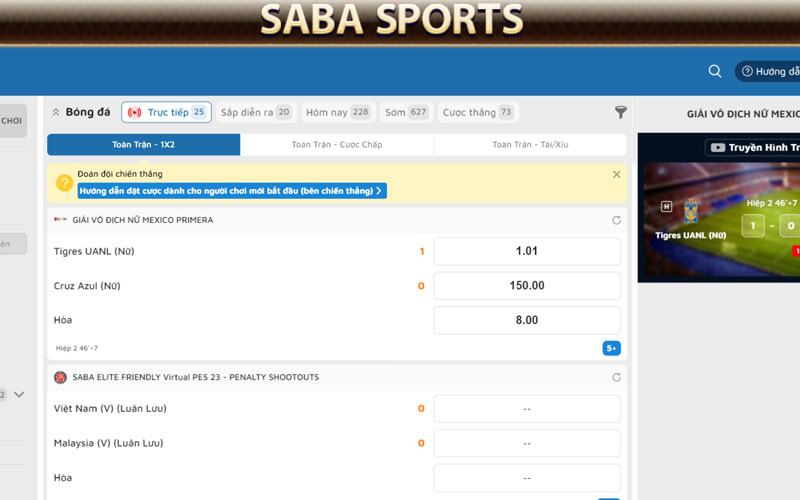Click the Malaysia (V) (Luân Lưu) team

[109, 443]
